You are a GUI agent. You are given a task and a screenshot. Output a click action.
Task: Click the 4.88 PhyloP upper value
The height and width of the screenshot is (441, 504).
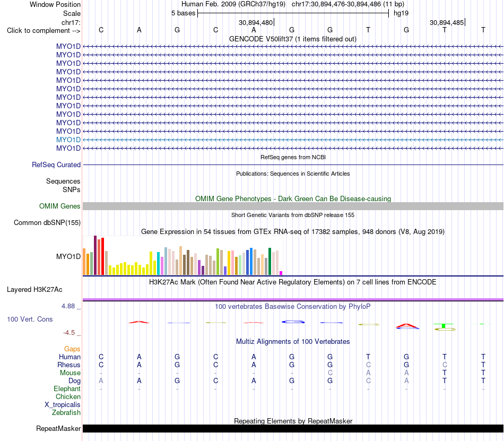pos(68,306)
